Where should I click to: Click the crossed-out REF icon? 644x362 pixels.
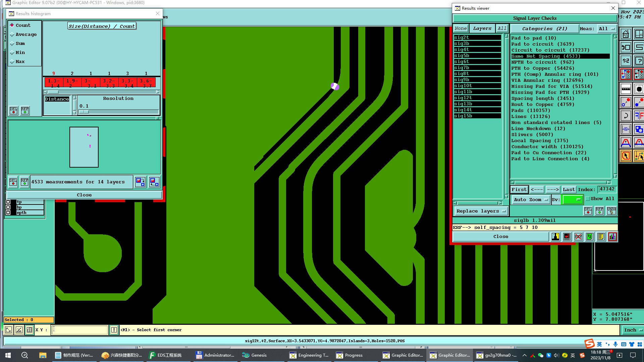[x=578, y=237]
